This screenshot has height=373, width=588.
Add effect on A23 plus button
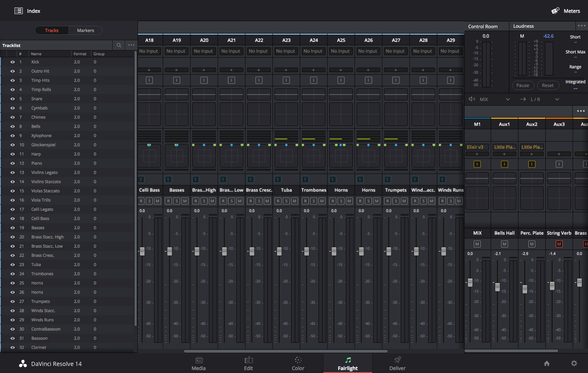286,70
